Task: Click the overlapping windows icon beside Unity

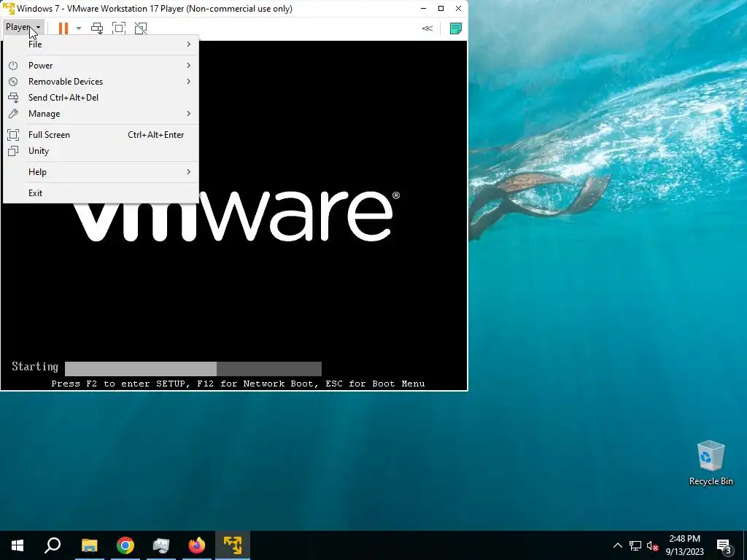Action: pyautogui.click(x=13, y=151)
